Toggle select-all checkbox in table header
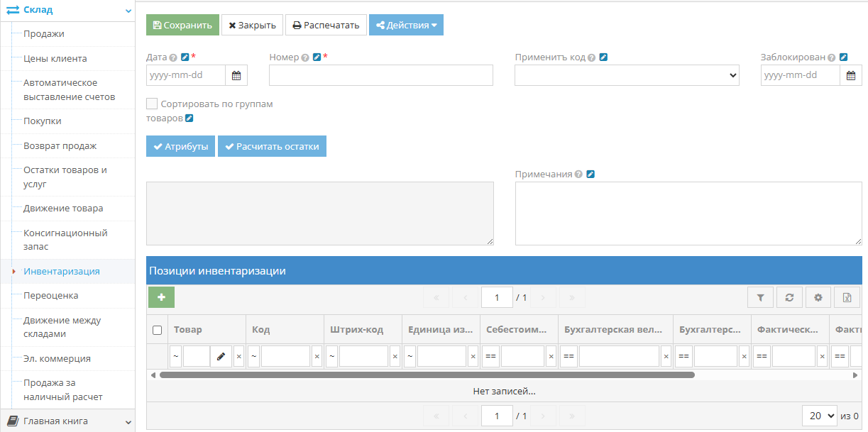 point(158,330)
